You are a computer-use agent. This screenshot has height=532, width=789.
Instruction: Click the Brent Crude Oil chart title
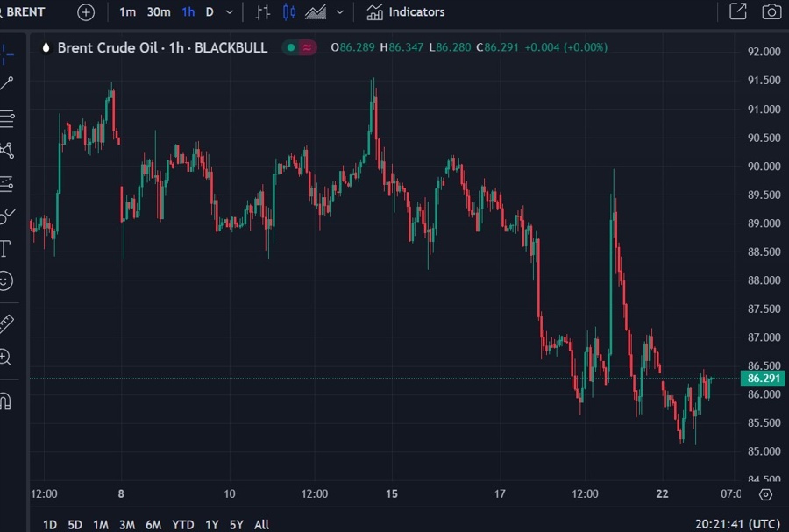[162, 48]
